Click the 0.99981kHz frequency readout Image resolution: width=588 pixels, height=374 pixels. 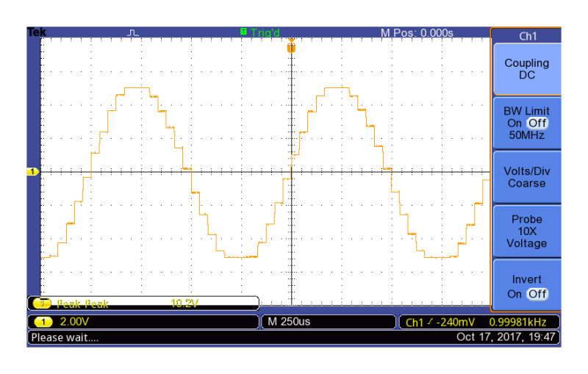click(524, 323)
